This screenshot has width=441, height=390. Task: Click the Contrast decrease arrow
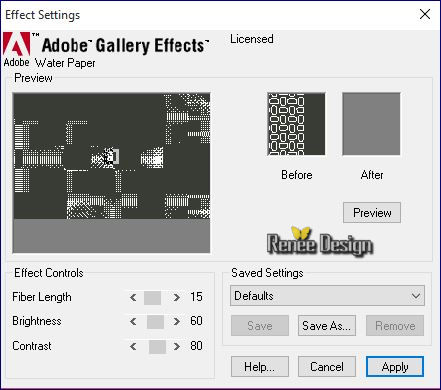tap(133, 347)
